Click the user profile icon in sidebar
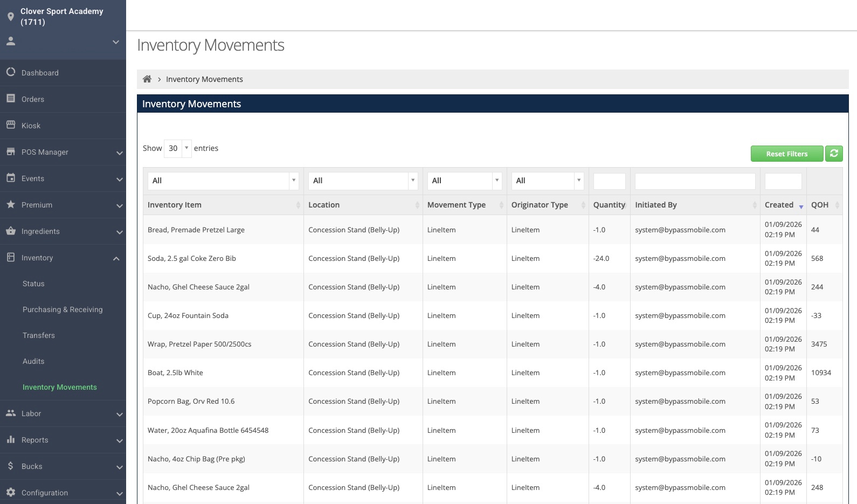Image resolution: width=857 pixels, height=504 pixels. tap(11, 41)
